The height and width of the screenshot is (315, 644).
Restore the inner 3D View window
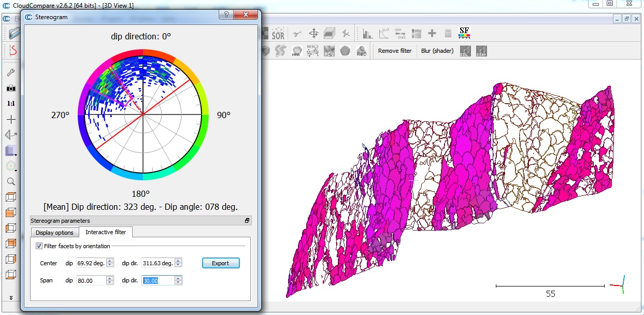[626, 19]
